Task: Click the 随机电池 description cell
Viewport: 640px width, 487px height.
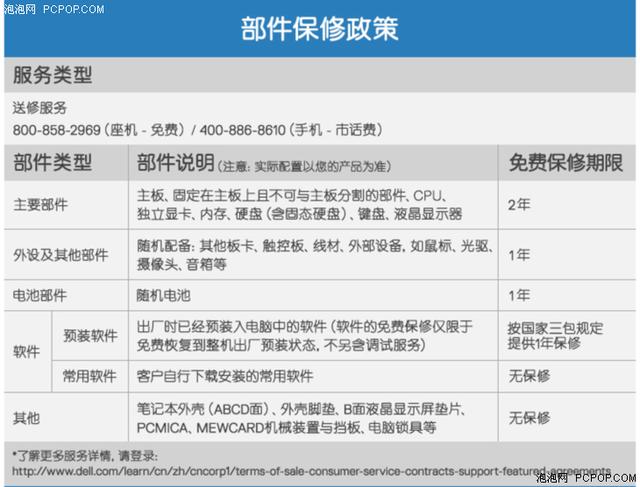Action: pyautogui.click(x=164, y=295)
